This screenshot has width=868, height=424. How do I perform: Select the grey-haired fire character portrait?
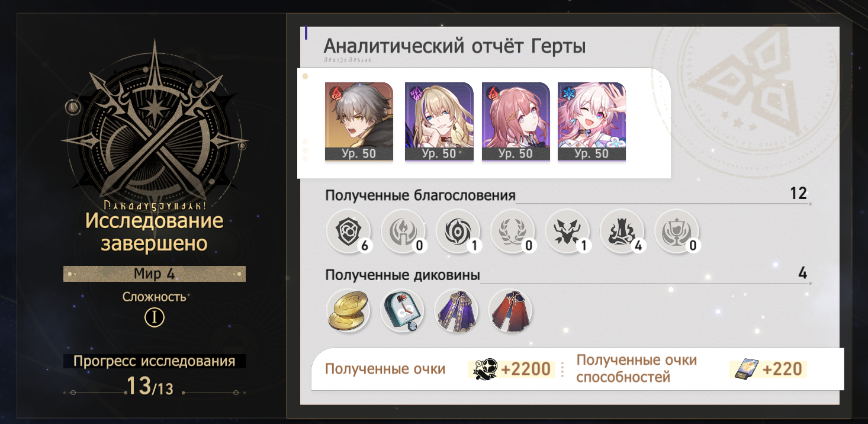(359, 122)
